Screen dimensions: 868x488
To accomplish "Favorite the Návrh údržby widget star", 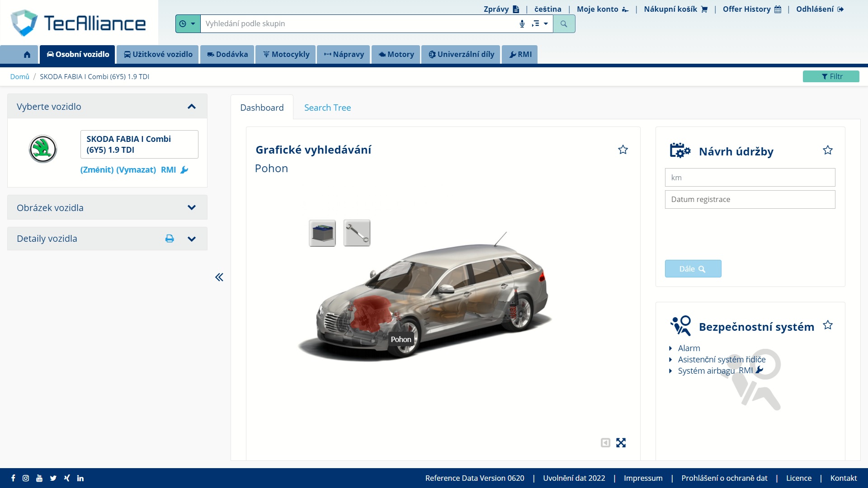I will click(x=828, y=150).
